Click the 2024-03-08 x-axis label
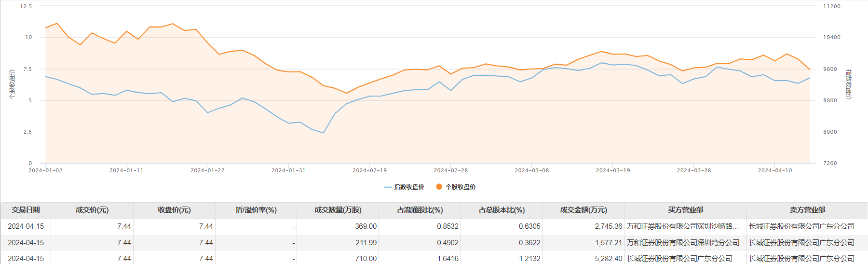The image size is (868, 264). [531, 170]
